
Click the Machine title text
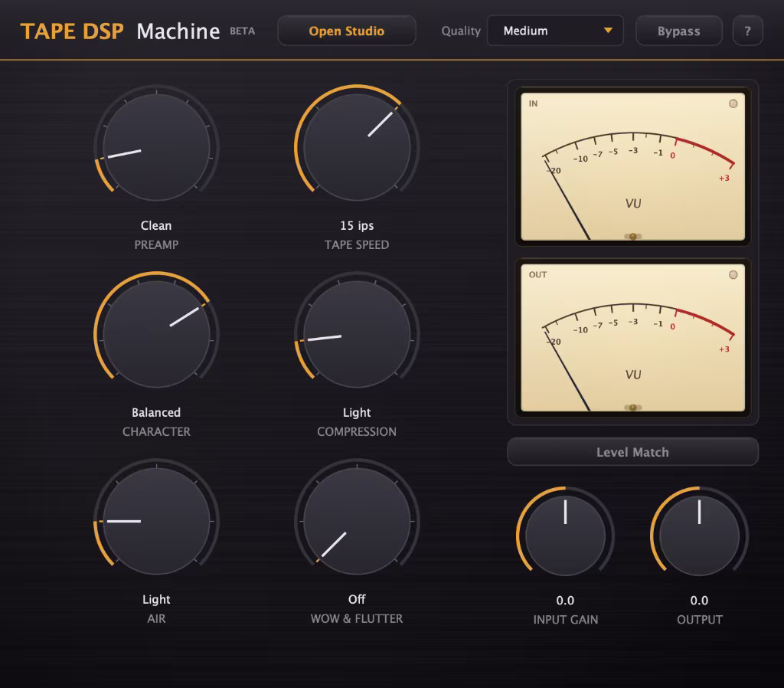pyautogui.click(x=178, y=31)
